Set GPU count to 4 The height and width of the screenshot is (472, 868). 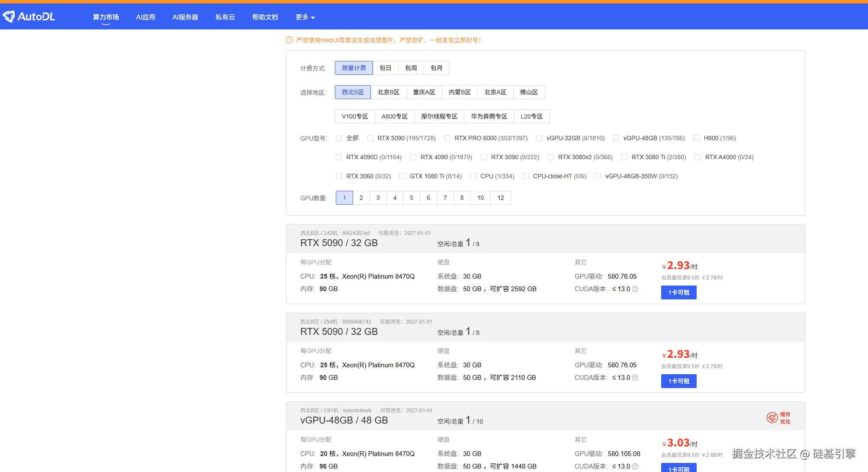(x=395, y=198)
